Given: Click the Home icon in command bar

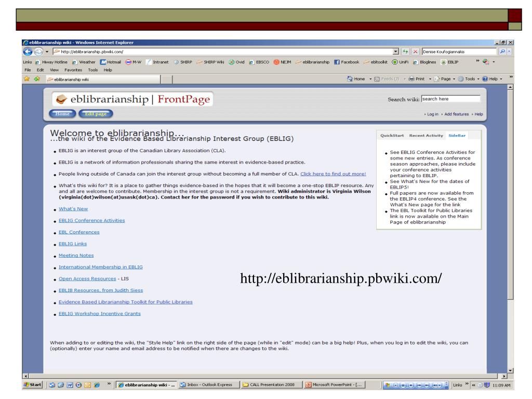Looking at the screenshot, I should pos(350,79).
